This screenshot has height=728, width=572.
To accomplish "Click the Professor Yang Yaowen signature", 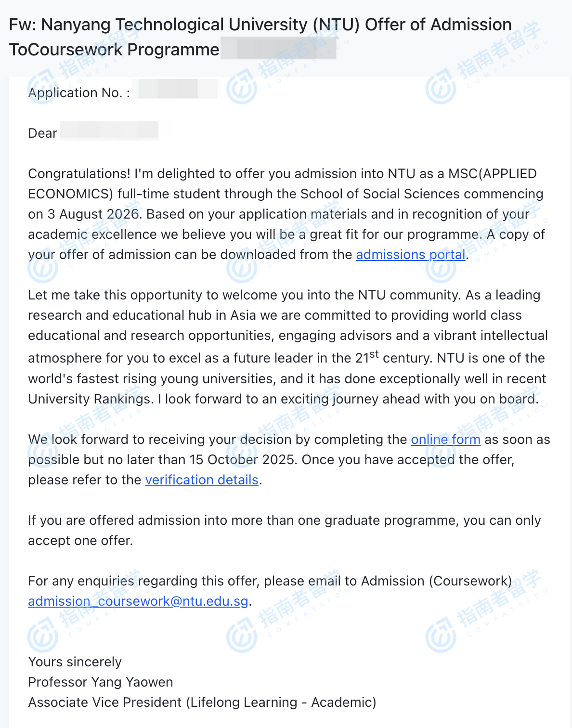I will coord(101,682).
